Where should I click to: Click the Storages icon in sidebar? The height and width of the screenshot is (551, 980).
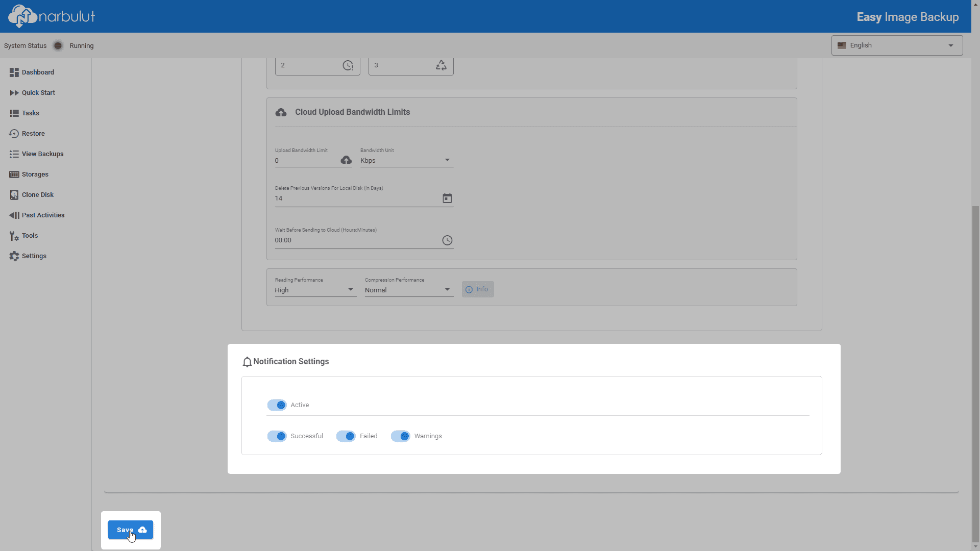pyautogui.click(x=14, y=174)
